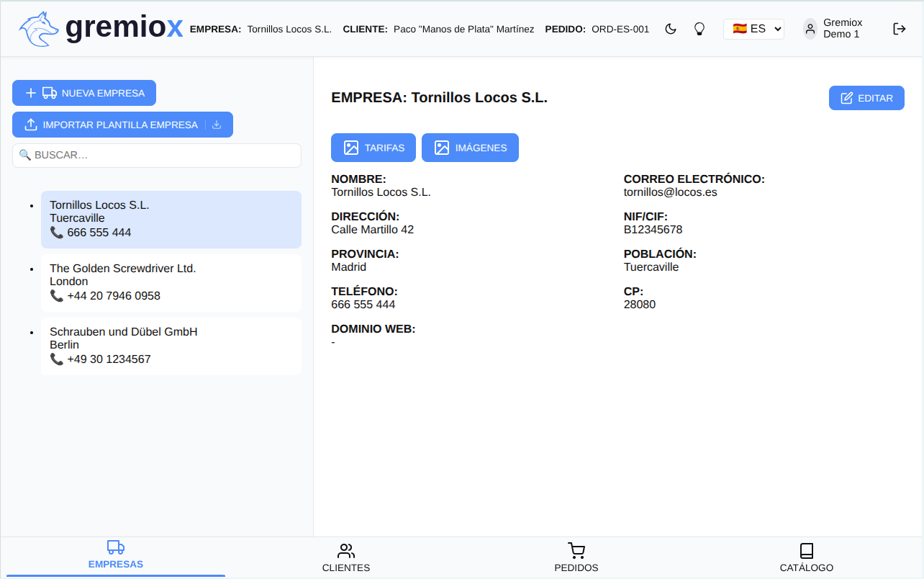Download template via the download icon
Screen dimensions: 924x579
pyautogui.click(x=217, y=125)
